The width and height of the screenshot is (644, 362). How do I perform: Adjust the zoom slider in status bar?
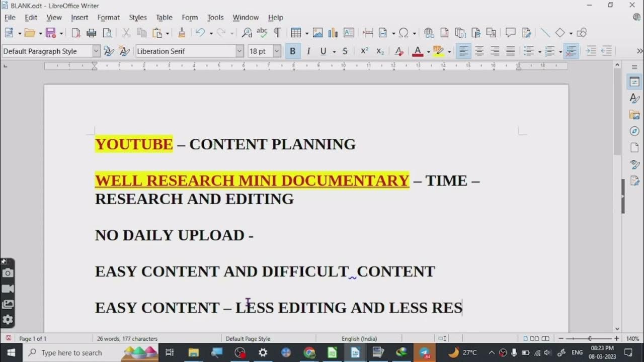[x=589, y=338]
